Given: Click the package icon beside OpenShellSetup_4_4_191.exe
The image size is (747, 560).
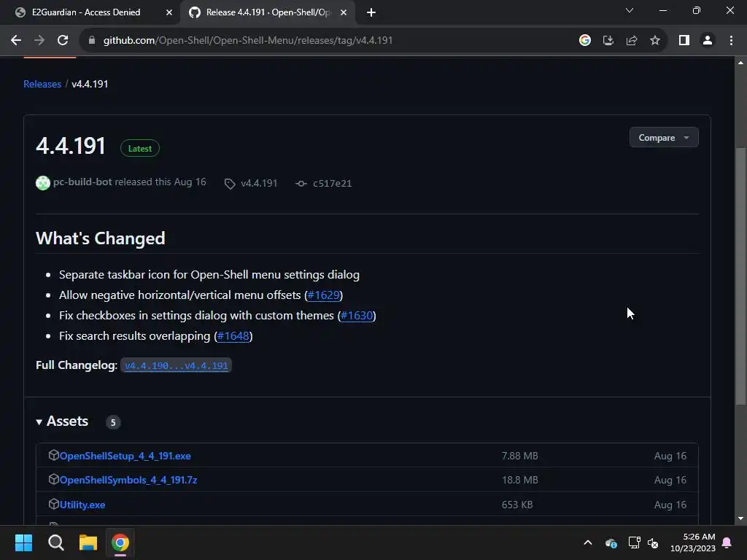Looking at the screenshot, I should pyautogui.click(x=53, y=455).
